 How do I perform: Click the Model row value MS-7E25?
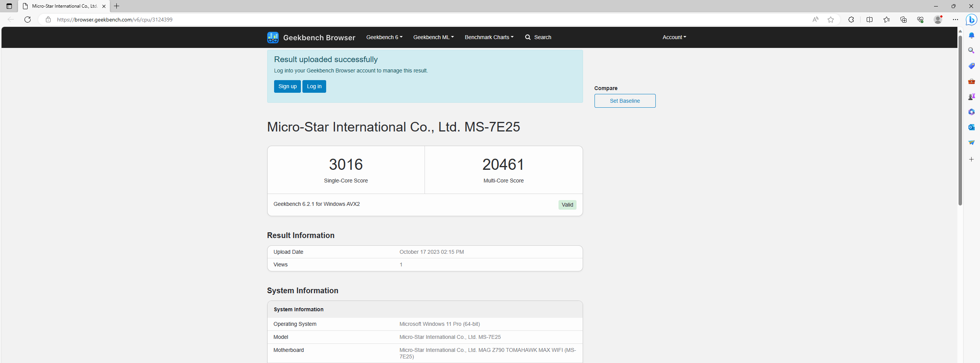pos(450,337)
